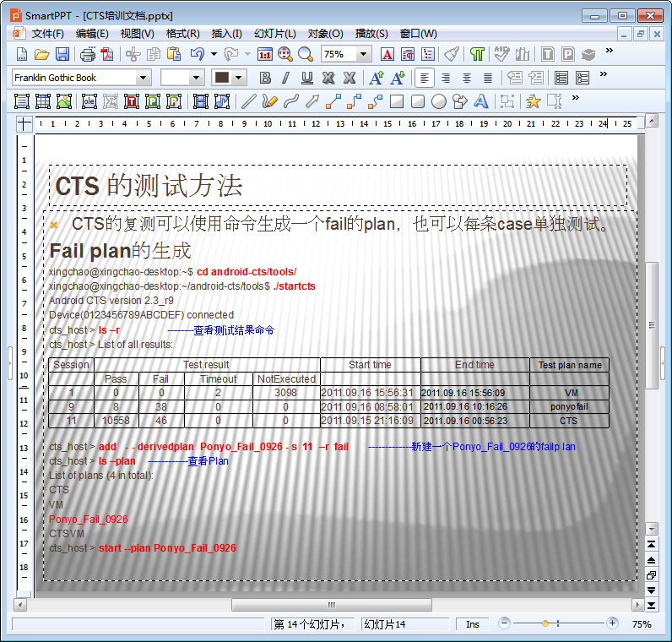Image resolution: width=672 pixels, height=642 pixels.
Task: Toggle underline formatting
Action: pyautogui.click(x=306, y=78)
